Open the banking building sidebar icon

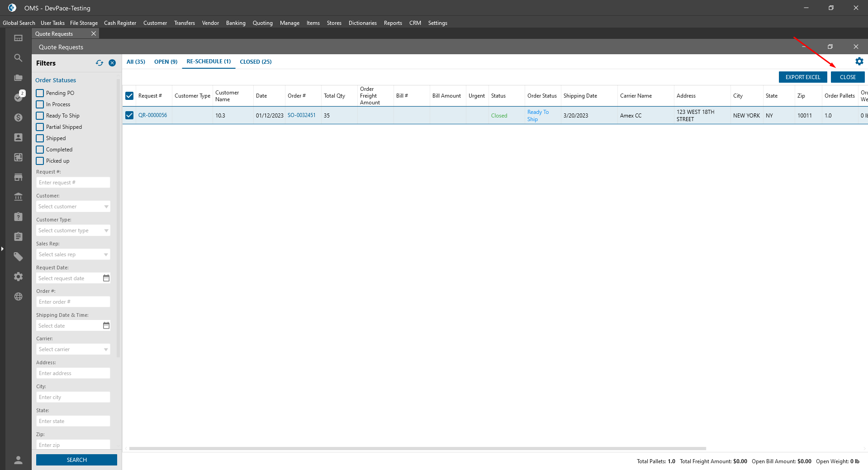18,197
